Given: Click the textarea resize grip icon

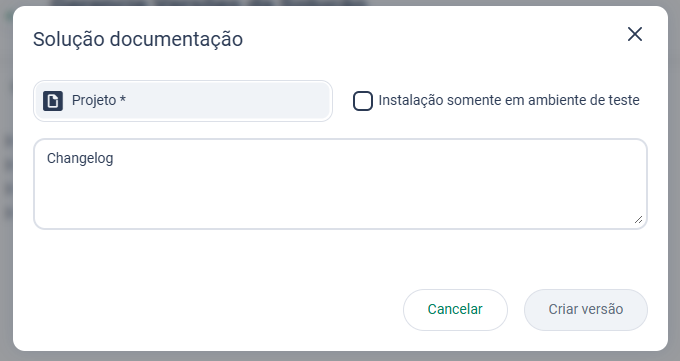Looking at the screenshot, I should click(638, 220).
